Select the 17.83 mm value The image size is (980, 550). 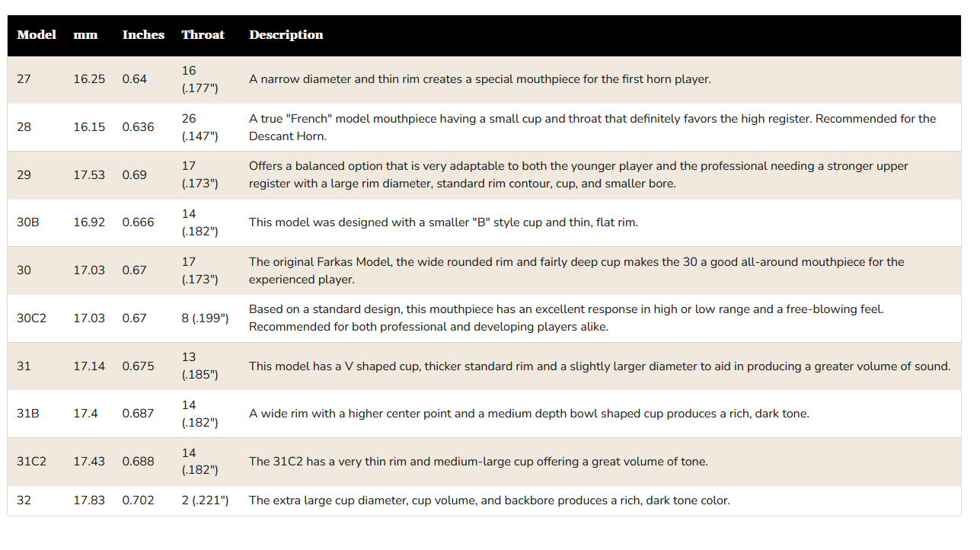pyautogui.click(x=89, y=500)
